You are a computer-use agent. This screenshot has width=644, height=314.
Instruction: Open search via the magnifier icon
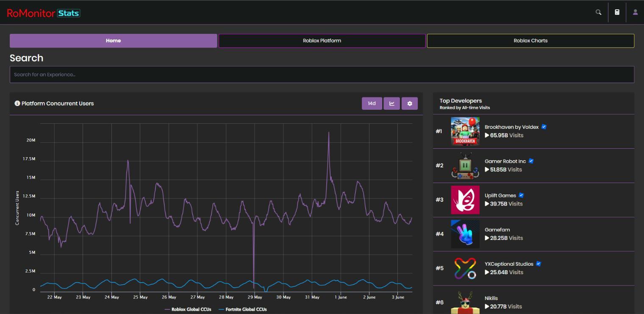pos(598,12)
